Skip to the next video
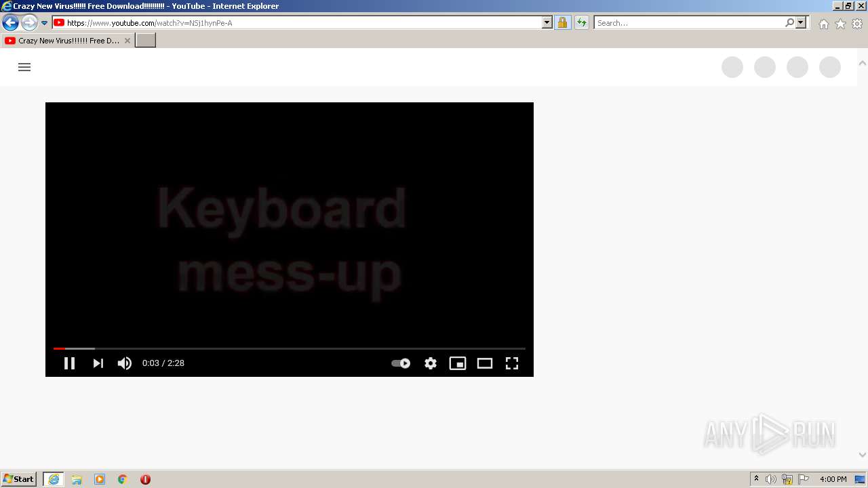 [98, 363]
